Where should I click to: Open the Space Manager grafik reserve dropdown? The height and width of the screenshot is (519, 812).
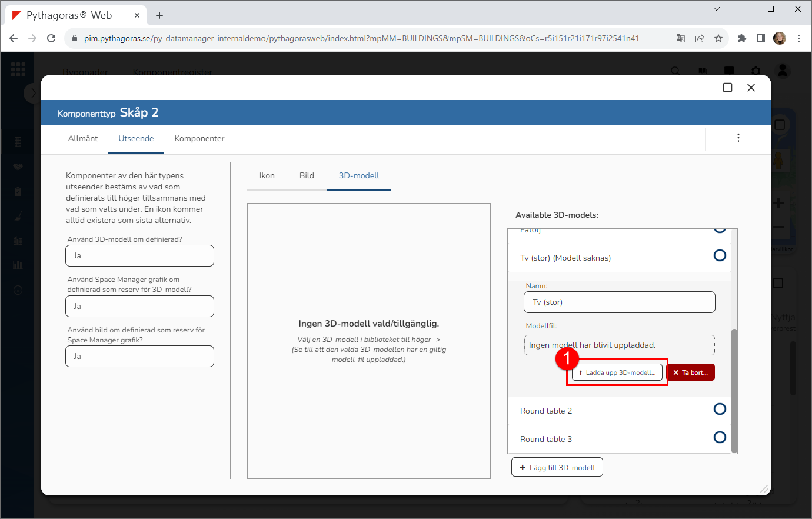click(x=139, y=307)
